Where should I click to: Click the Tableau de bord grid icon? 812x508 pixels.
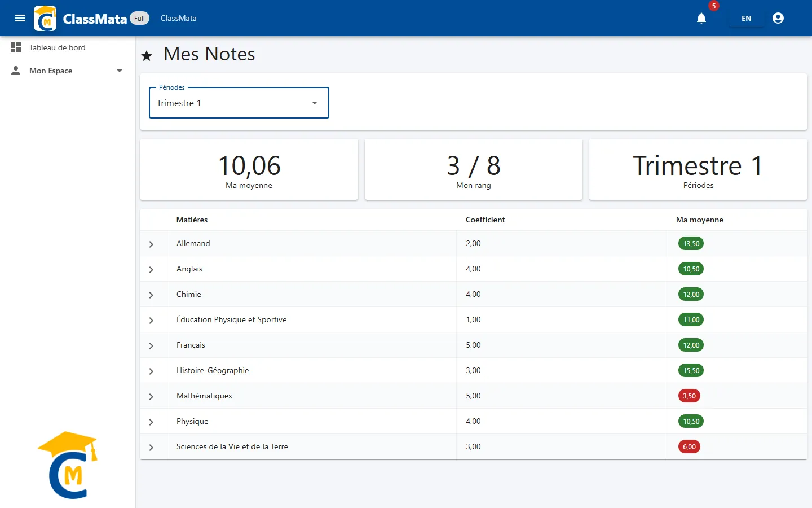(16, 47)
